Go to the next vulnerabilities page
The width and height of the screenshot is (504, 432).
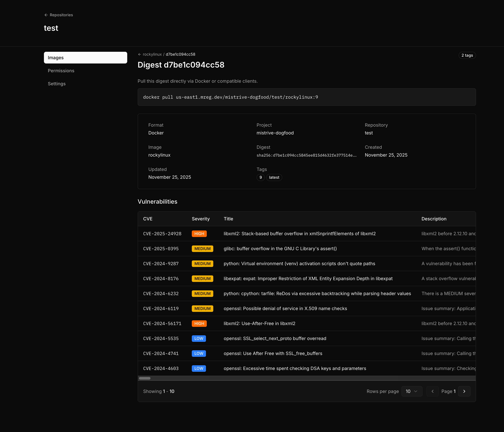464,391
